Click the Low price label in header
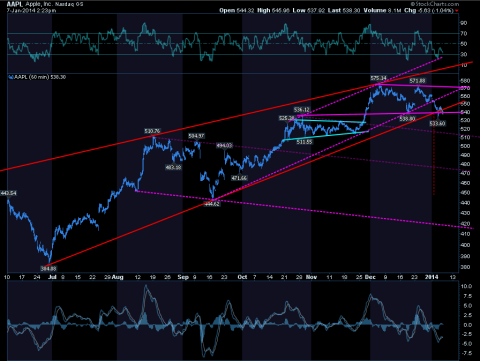 (x=299, y=10)
